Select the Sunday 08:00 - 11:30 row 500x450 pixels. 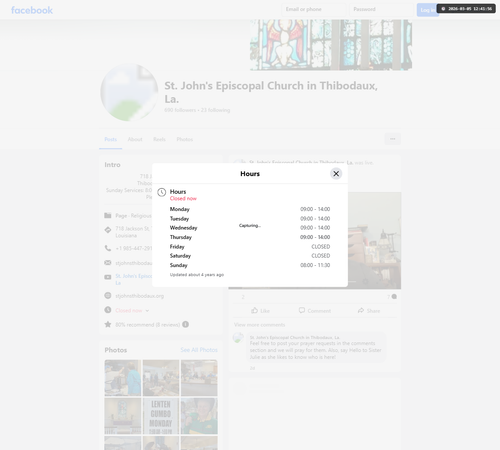pos(250,265)
